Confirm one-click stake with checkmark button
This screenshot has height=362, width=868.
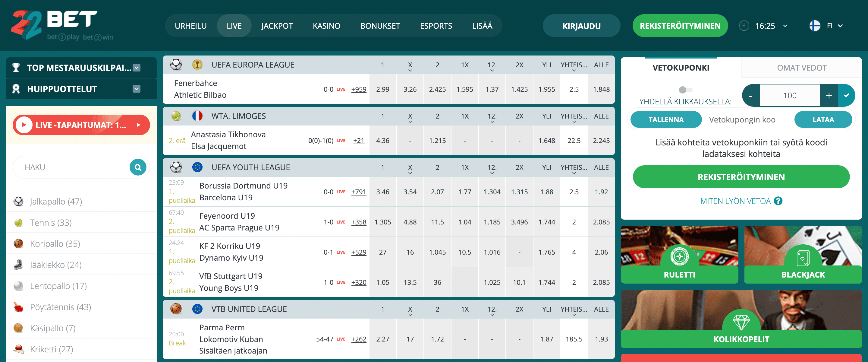[x=846, y=95]
